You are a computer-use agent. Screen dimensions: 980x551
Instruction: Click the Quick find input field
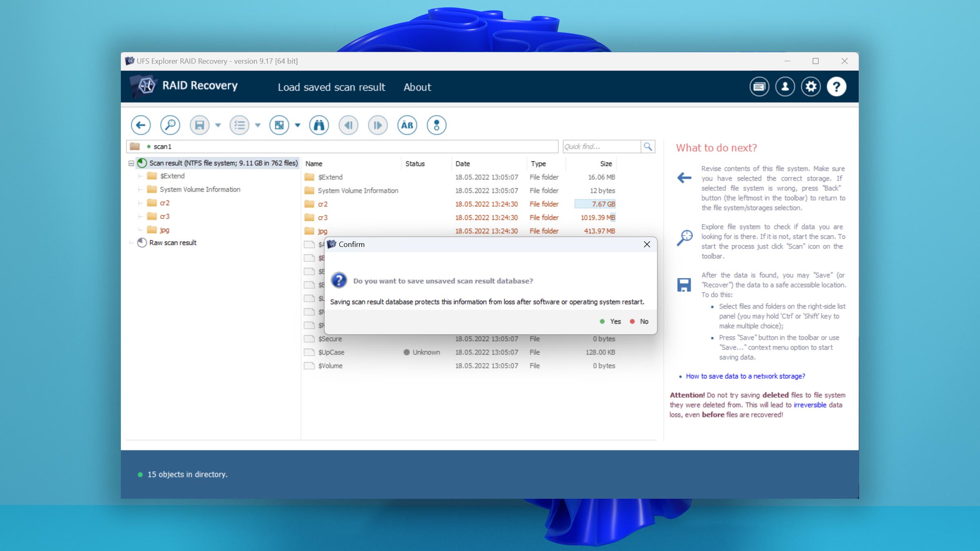click(x=601, y=147)
